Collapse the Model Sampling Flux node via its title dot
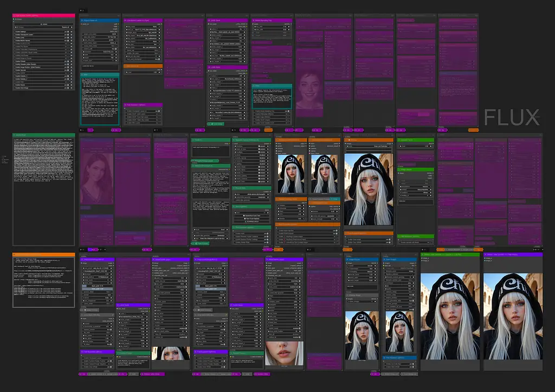The height and width of the screenshot is (392, 555). pyautogui.click(x=253, y=21)
